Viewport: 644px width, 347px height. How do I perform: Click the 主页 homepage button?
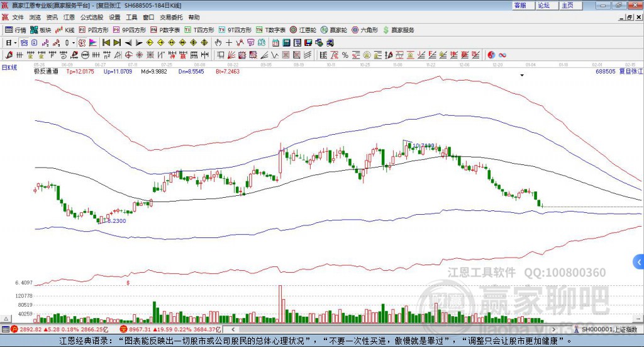point(570,5)
